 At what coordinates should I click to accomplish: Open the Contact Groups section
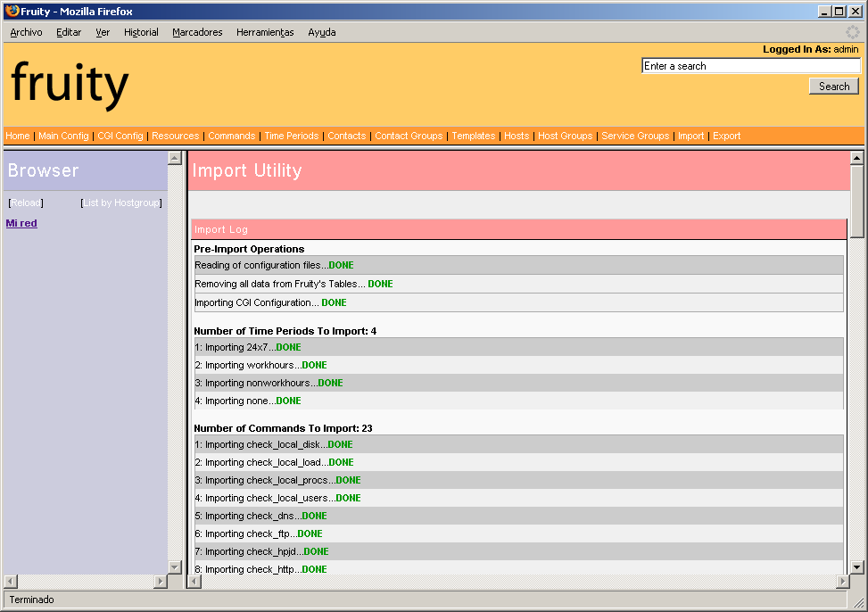point(409,136)
